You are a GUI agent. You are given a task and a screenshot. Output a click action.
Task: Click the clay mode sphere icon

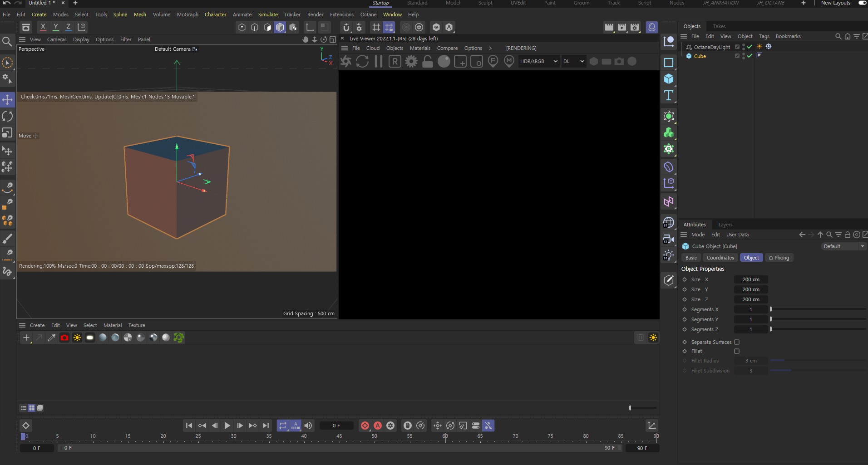click(444, 61)
